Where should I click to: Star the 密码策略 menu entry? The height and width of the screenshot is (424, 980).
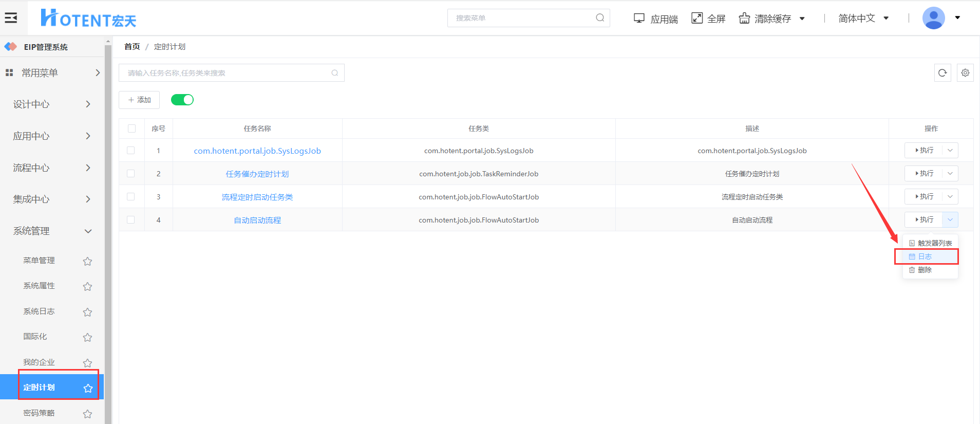click(87, 414)
